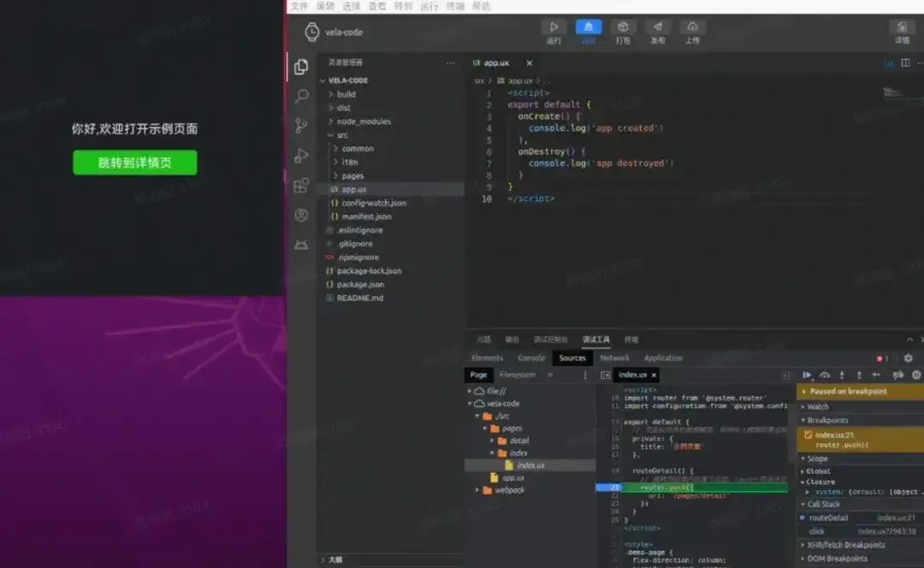Open the Android device icon in activity bar
This screenshot has width=924, height=568.
coord(301,246)
